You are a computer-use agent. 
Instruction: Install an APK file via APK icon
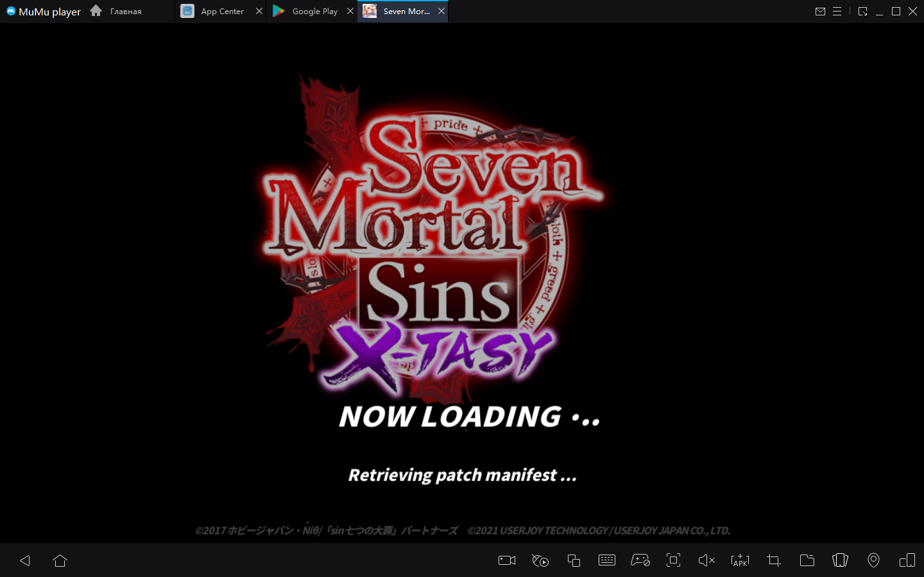(740, 560)
